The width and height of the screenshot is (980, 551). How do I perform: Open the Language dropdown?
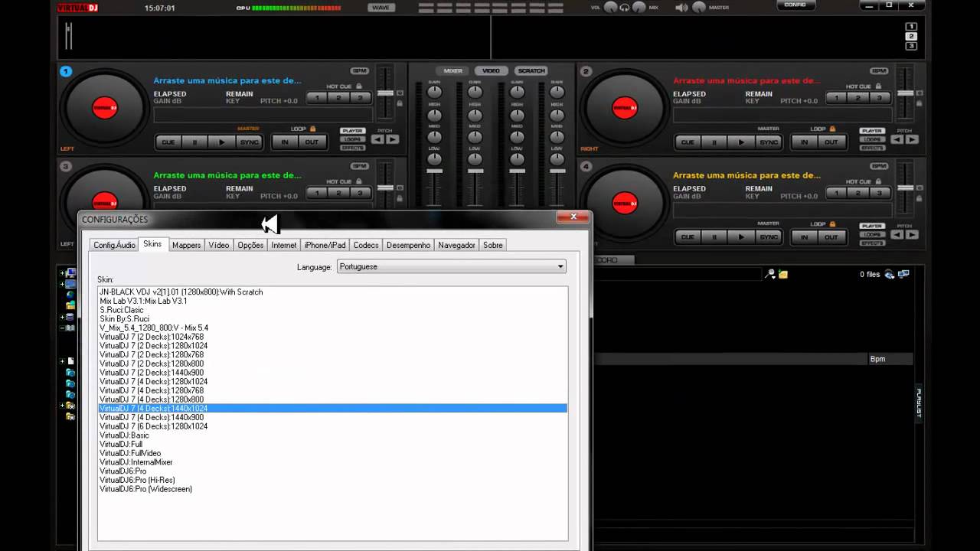(452, 266)
